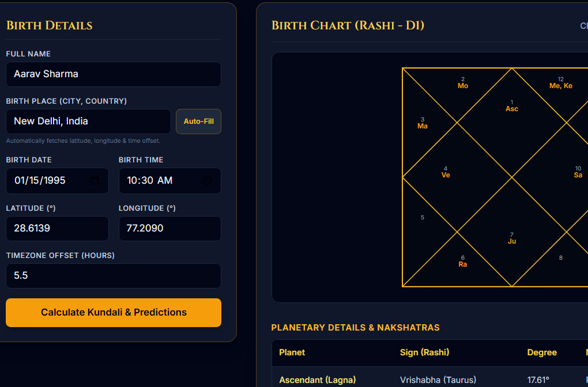
Task: Open the birth time clock picker icon
Action: pos(207,181)
